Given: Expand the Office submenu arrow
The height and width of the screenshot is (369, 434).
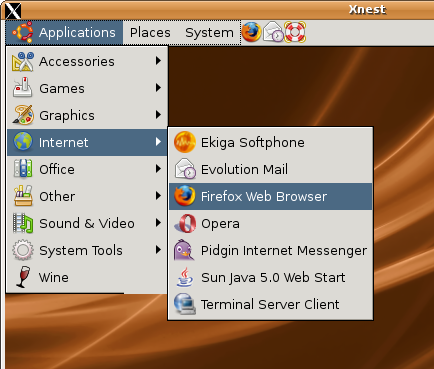Looking at the screenshot, I should point(158,169).
